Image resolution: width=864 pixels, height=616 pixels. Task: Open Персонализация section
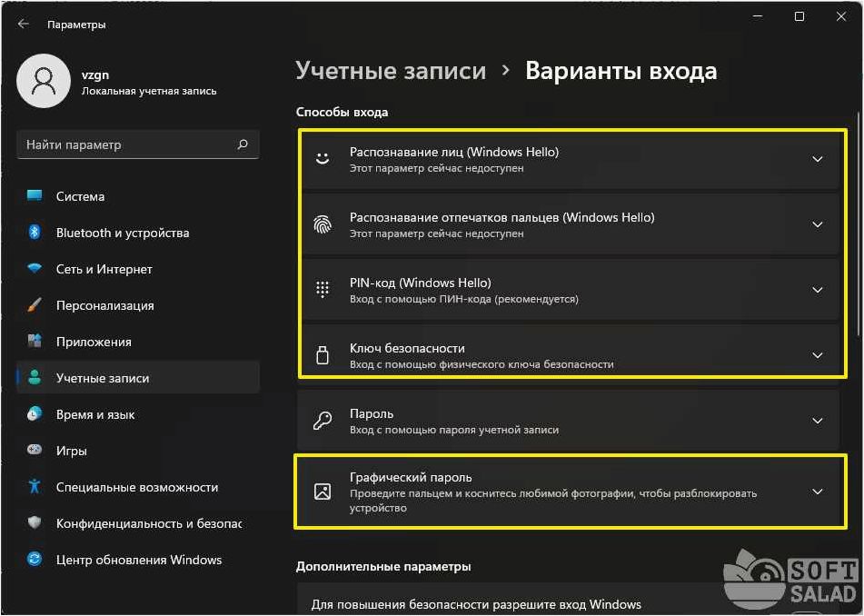[138, 305]
